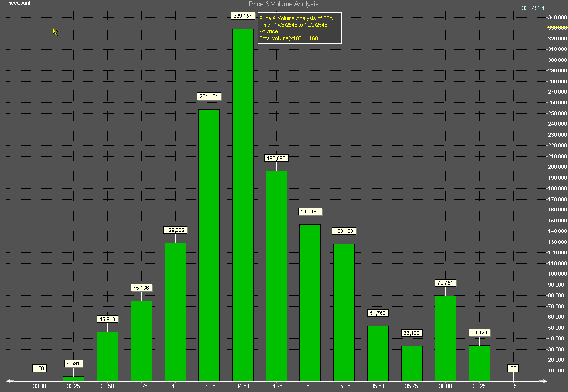Click the green bar at price 35.25
Viewport: 568px width, 392px height.
[344, 312]
